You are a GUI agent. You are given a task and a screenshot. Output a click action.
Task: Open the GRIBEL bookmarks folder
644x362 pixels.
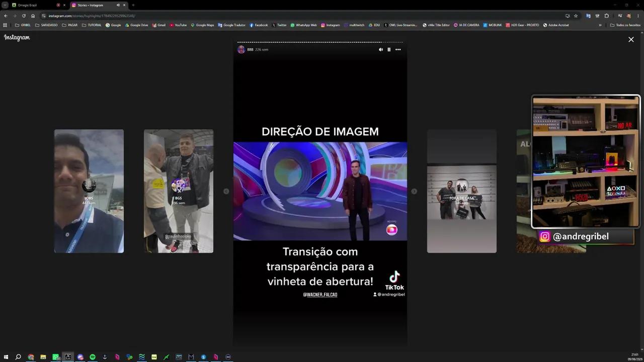pos(23,25)
